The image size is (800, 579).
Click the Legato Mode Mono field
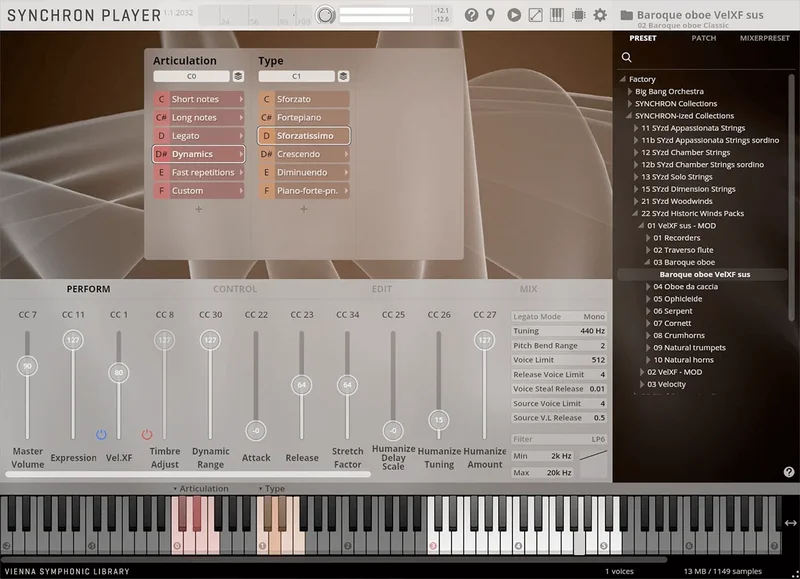[559, 316]
